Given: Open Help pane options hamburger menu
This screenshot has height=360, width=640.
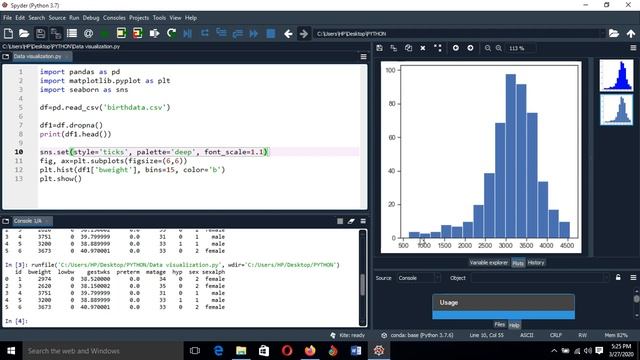Looking at the screenshot, I should 633,278.
